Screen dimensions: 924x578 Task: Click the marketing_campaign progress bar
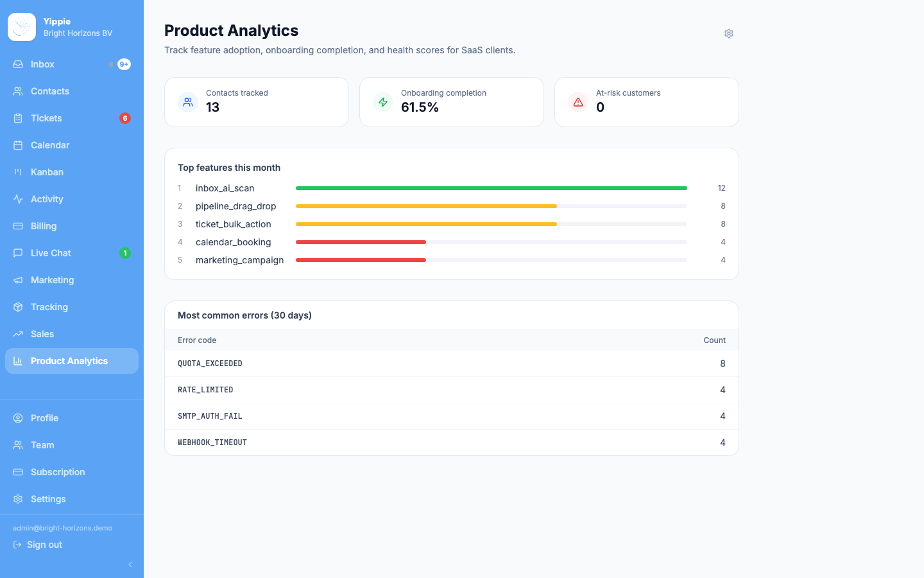pyautogui.click(x=492, y=260)
